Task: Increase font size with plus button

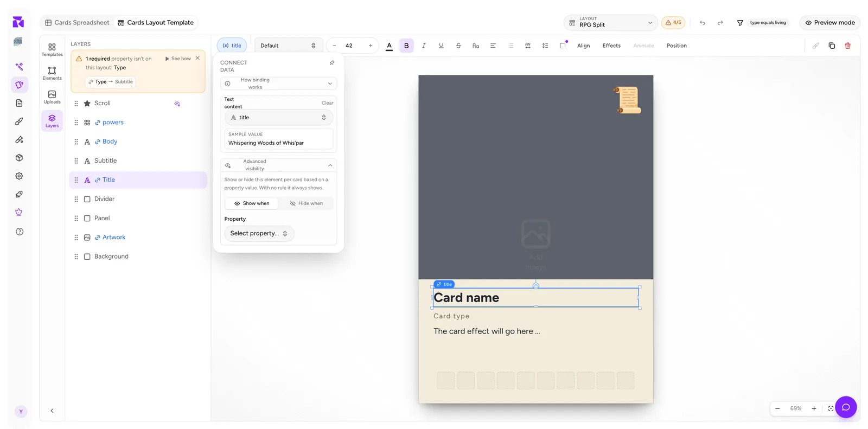Action: pos(371,46)
